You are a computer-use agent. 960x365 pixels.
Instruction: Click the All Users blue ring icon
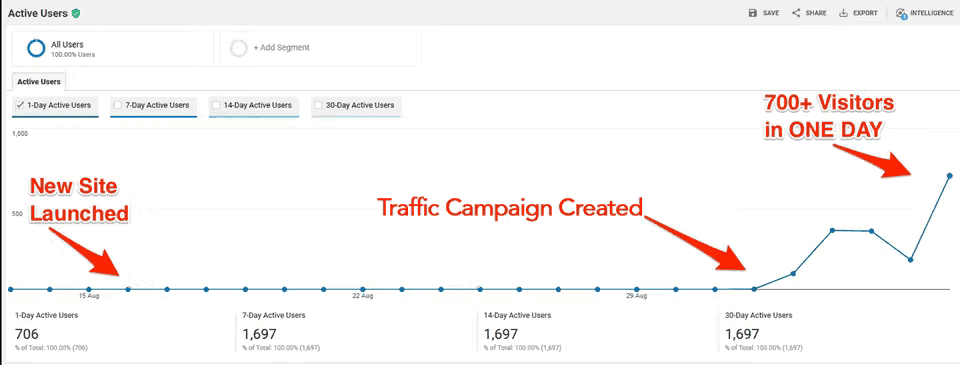point(37,48)
